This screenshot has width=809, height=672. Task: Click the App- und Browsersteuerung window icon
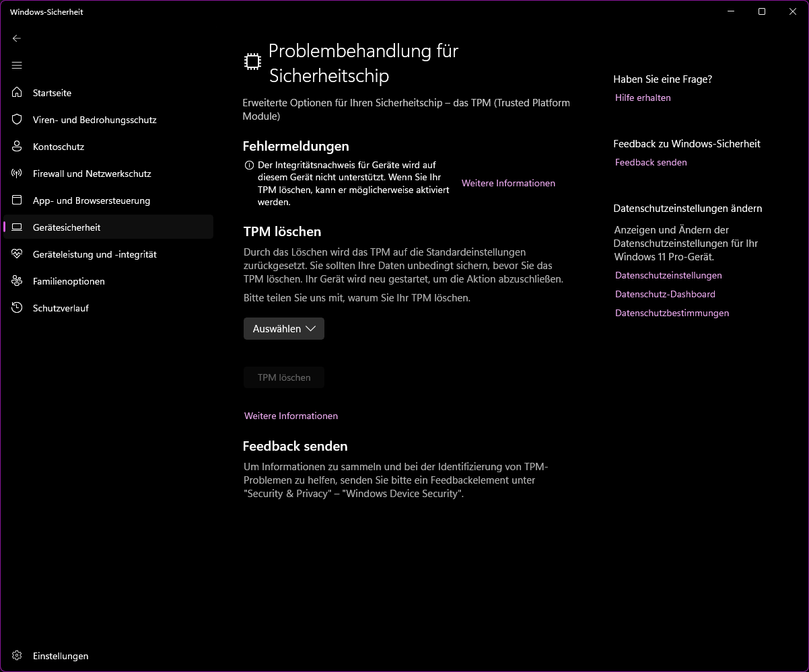pos(17,200)
